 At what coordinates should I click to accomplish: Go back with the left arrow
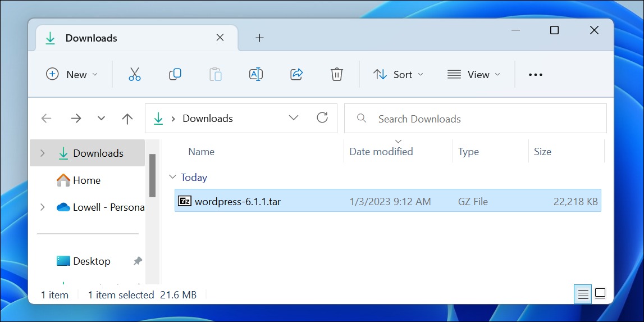47,119
